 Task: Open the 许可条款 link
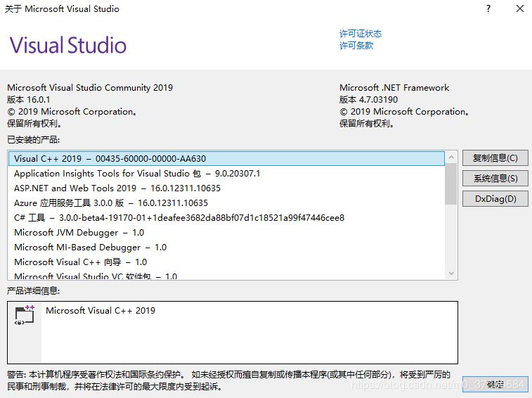356,46
